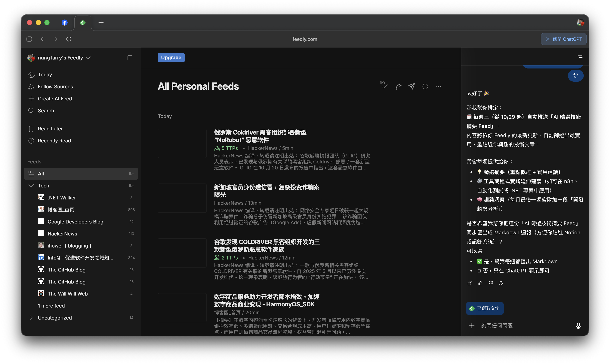Show the 1 more feed link
The image size is (610, 364).
coord(51,306)
